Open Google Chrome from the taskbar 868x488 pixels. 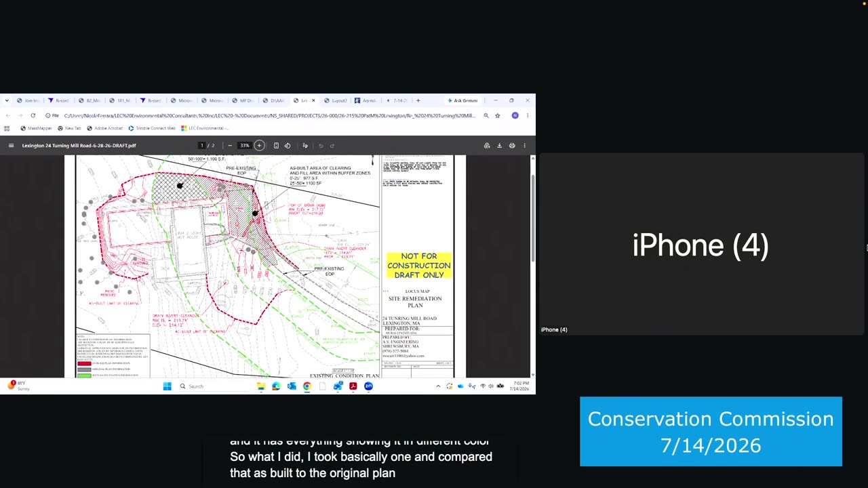click(x=307, y=386)
